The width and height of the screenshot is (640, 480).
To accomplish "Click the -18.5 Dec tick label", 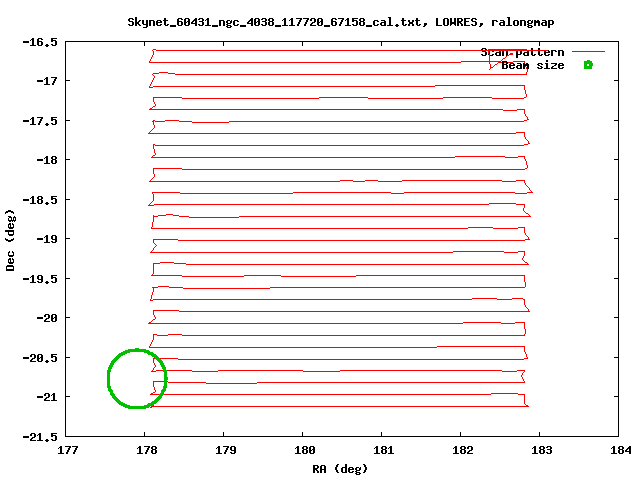I will point(40,200).
